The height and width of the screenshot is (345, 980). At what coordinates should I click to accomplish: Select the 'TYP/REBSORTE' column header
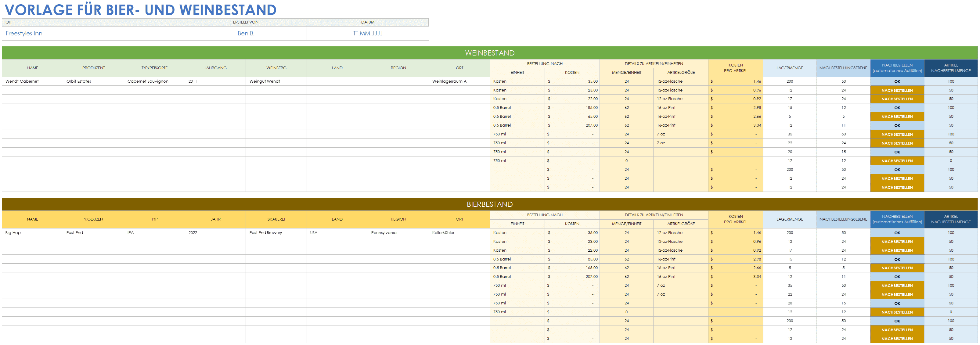click(154, 68)
